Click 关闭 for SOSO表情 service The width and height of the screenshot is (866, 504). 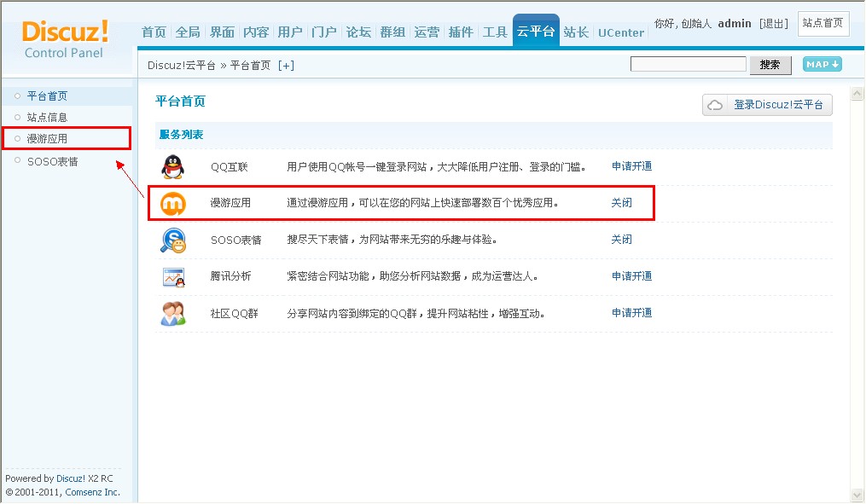[x=621, y=239]
